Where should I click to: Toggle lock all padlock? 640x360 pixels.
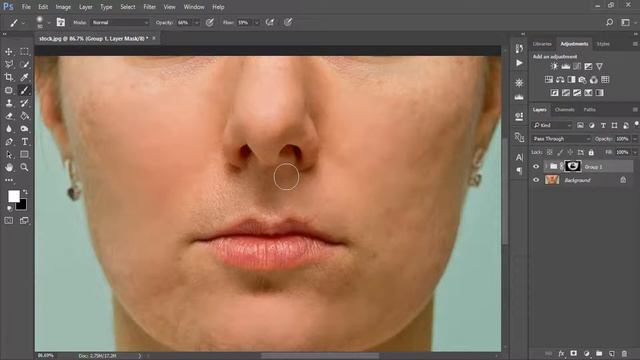591,152
